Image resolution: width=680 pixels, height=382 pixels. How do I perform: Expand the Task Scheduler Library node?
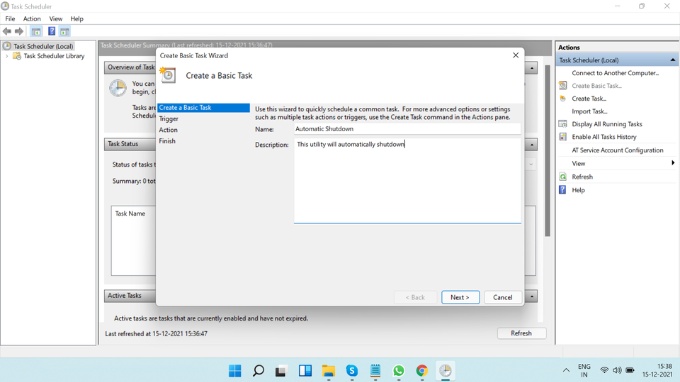pyautogui.click(x=7, y=56)
